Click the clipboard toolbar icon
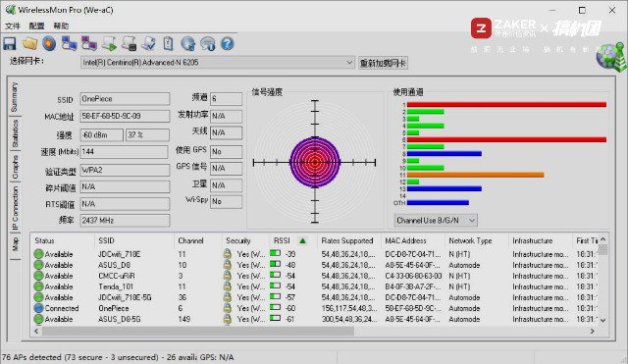 168,43
